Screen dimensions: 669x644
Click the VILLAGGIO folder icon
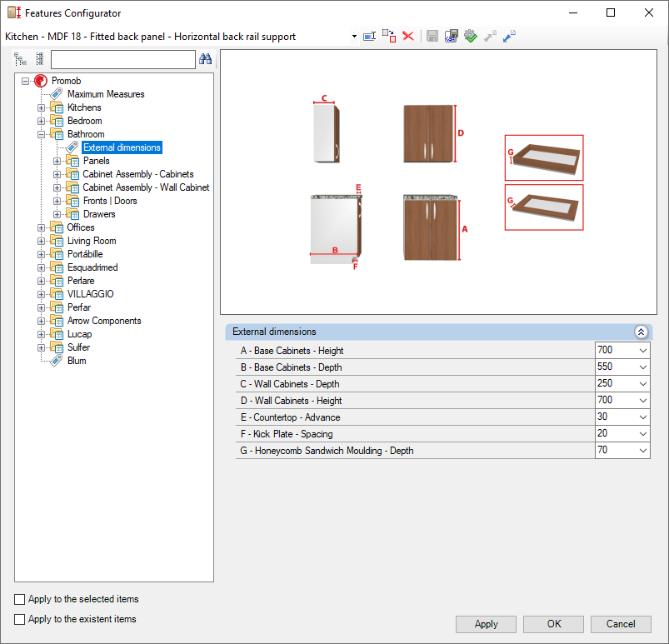pyautogui.click(x=57, y=294)
